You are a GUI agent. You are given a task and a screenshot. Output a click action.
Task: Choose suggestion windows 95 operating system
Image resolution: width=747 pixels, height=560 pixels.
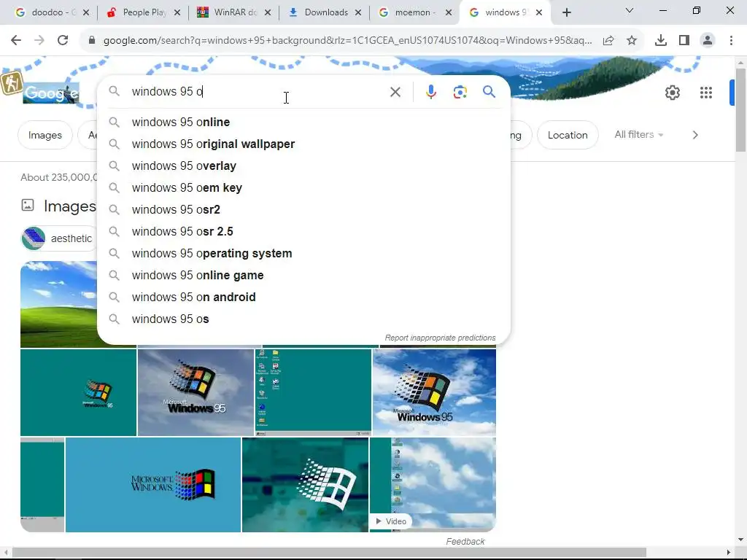pyautogui.click(x=303, y=254)
